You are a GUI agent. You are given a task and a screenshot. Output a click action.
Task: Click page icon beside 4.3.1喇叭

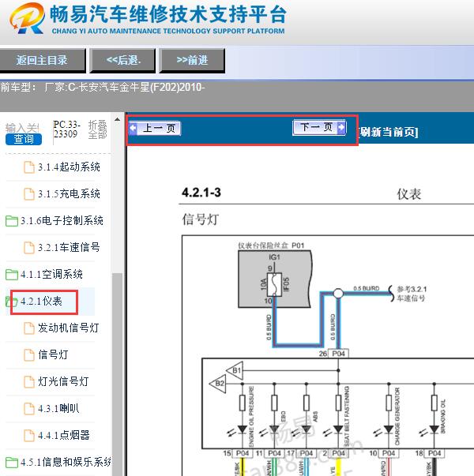(x=29, y=409)
